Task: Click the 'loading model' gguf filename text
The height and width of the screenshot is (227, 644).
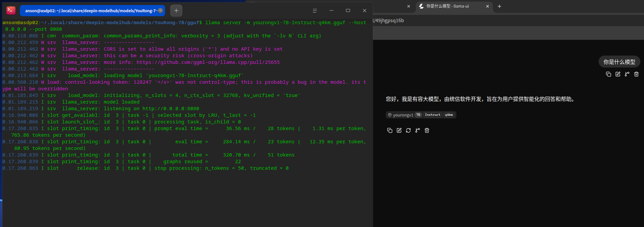Action: pyautogui.click(x=195, y=75)
